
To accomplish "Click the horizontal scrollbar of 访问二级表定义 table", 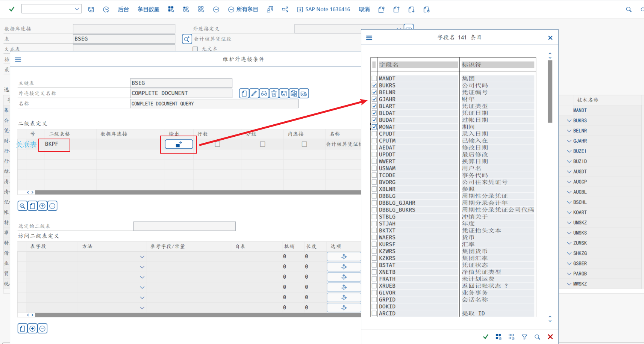I will click(198, 315).
